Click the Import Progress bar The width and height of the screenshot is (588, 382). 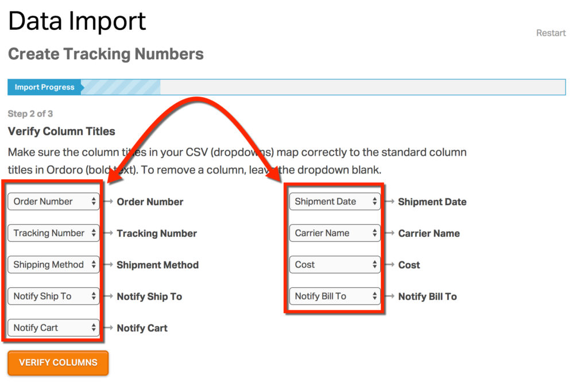pos(287,87)
